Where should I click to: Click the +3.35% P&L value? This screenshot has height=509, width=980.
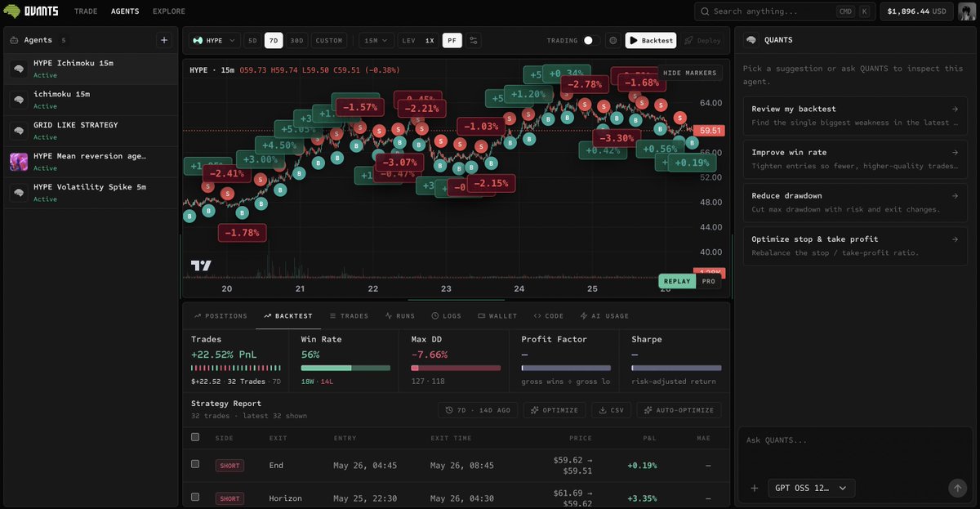pos(642,498)
